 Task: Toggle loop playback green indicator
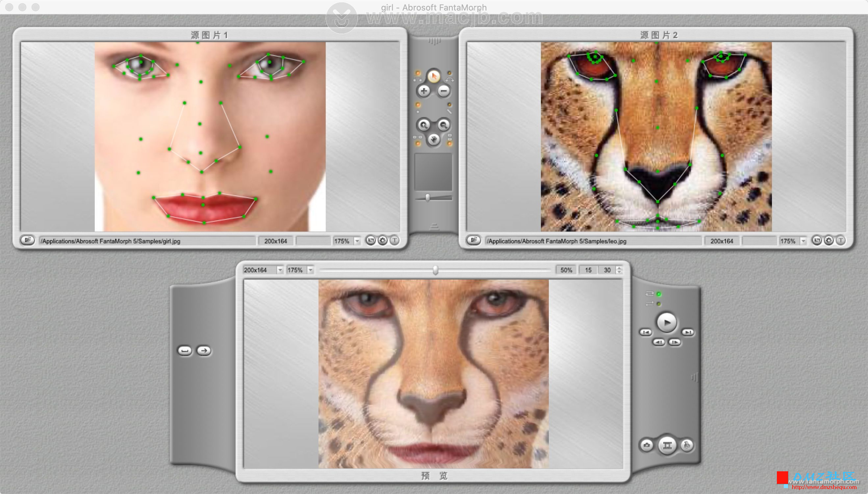[x=659, y=294]
